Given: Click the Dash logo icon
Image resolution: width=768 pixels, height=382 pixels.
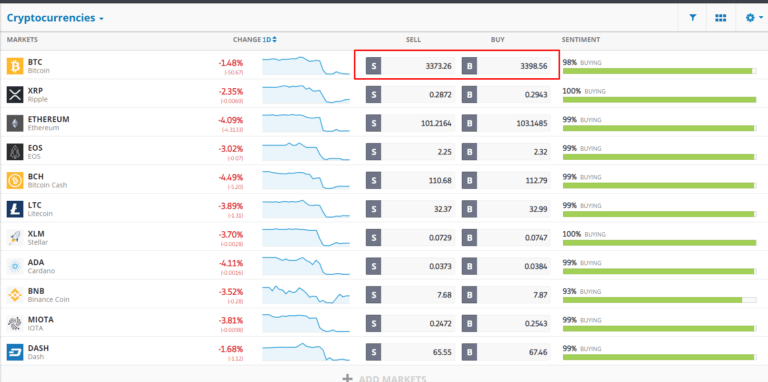Looking at the screenshot, I should point(15,352).
